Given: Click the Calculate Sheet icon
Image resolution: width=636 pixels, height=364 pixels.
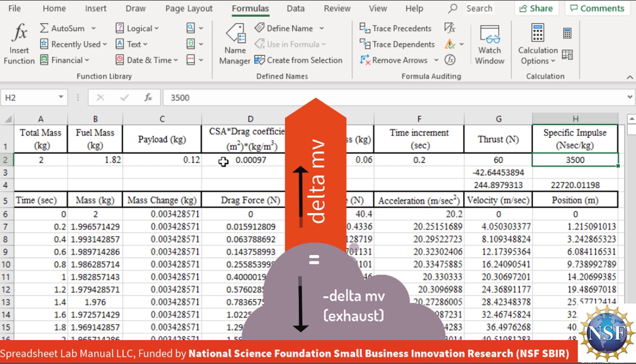Looking at the screenshot, I should point(567,55).
